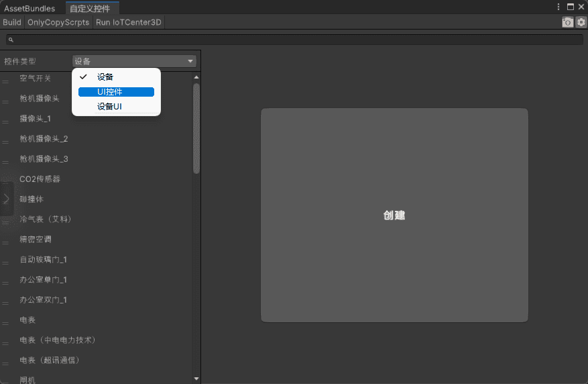Open the three-dot window options menu
The width and height of the screenshot is (588, 384).
[x=558, y=7]
